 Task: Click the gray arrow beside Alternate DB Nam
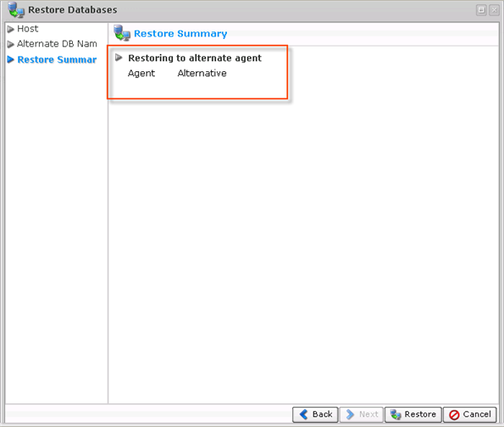(x=11, y=44)
